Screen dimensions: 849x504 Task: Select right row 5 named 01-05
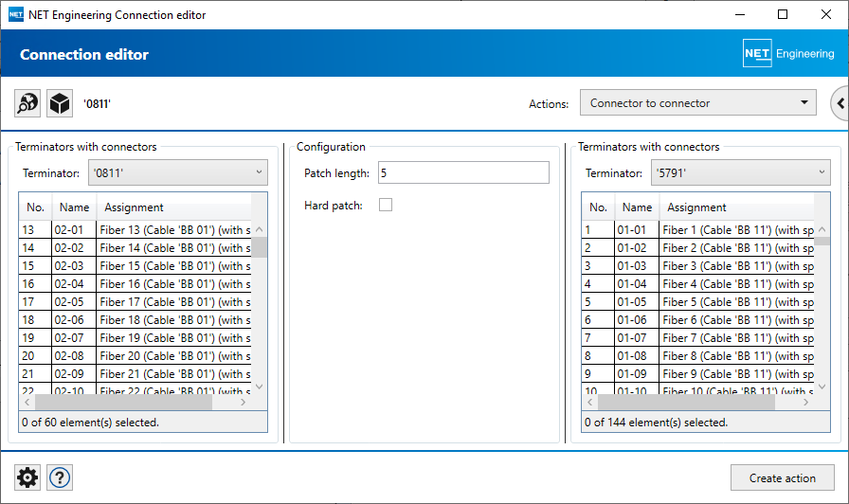(x=698, y=301)
